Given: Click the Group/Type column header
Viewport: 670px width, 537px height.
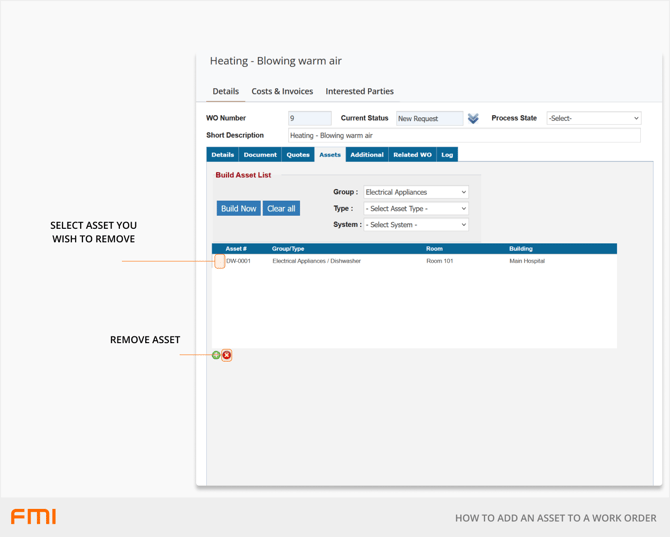Looking at the screenshot, I should point(288,249).
